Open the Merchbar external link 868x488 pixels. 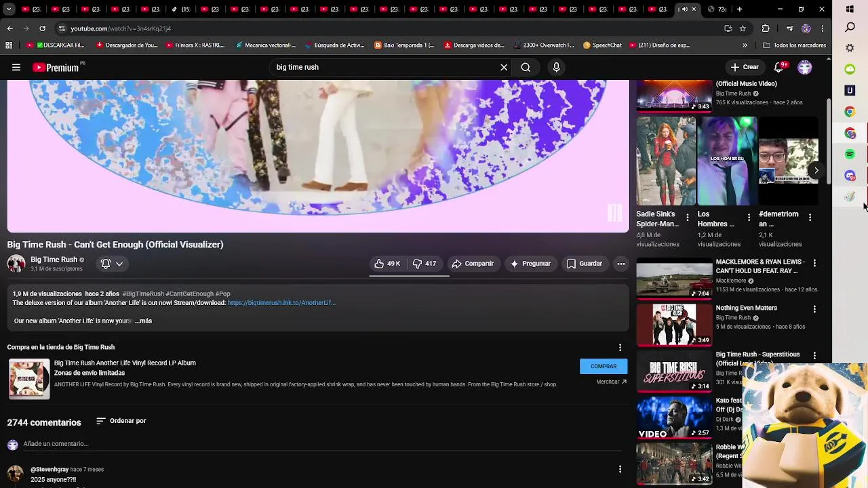[611, 382]
